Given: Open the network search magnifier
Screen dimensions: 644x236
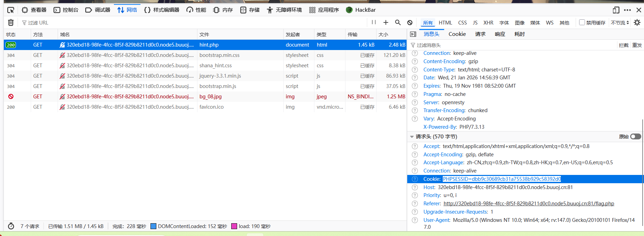Looking at the screenshot, I should [398, 22].
